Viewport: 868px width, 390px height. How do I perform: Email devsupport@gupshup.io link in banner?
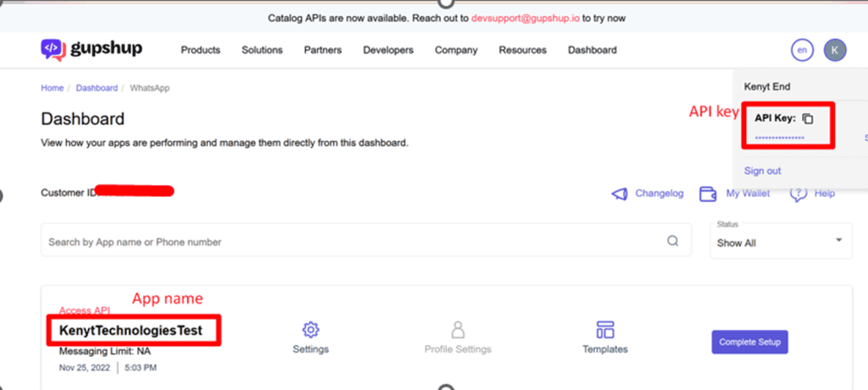point(525,19)
